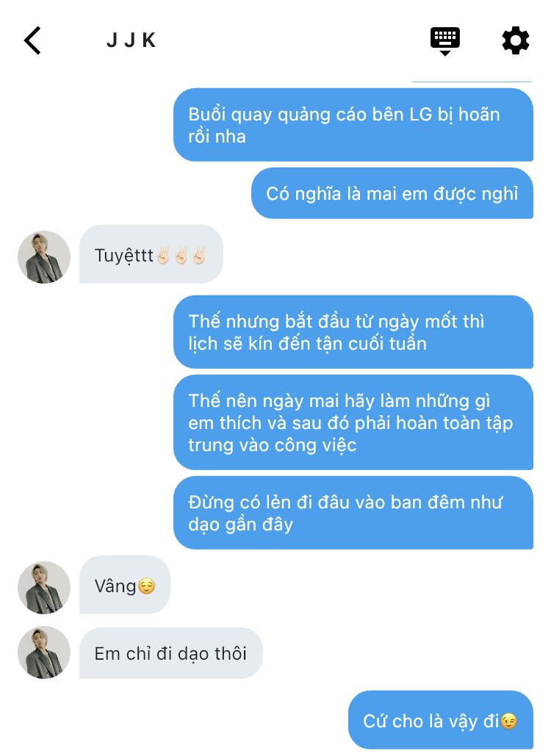Tap the relieved face emoji after "Vâng"
The image size is (551, 756).
pos(146,586)
